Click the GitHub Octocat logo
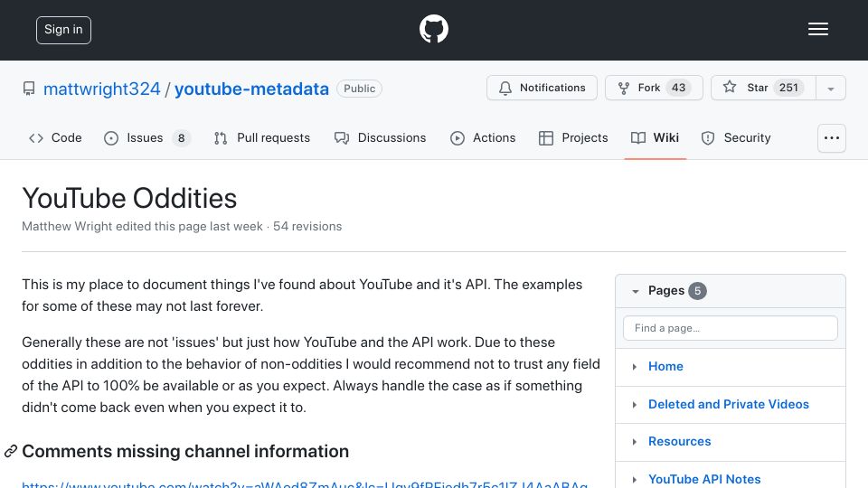 coord(433,29)
